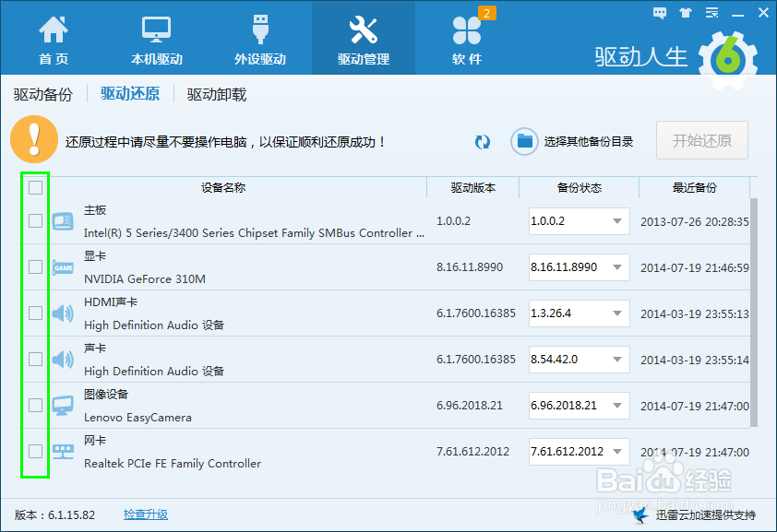The image size is (777, 532).
Task: Toggle the select-all checkbox in header
Action: [35, 187]
